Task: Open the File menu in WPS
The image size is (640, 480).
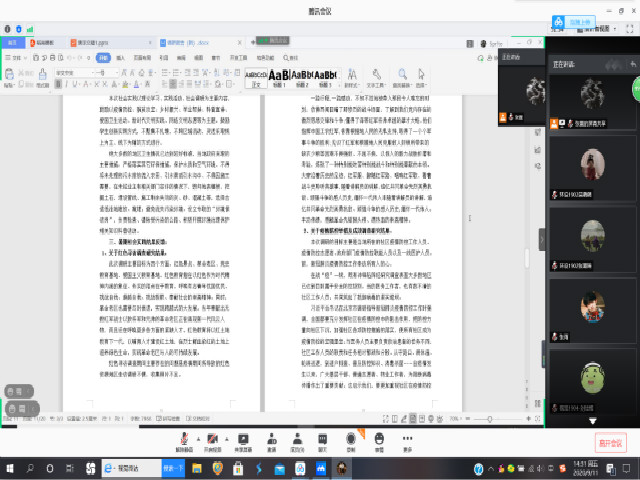Action: (14, 58)
